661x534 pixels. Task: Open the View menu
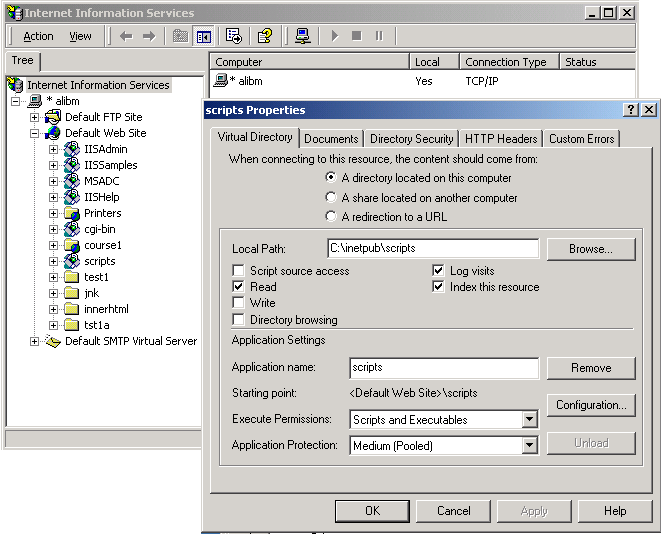[x=80, y=36]
